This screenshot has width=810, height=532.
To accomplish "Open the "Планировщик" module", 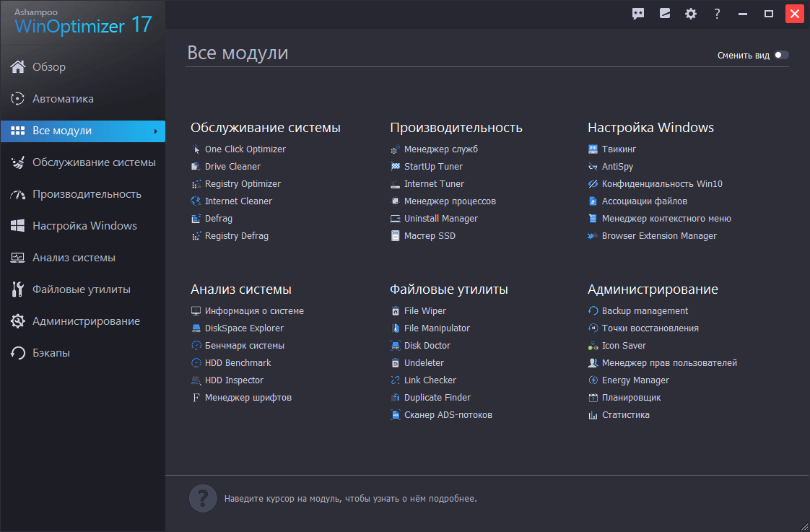I will point(624,398).
